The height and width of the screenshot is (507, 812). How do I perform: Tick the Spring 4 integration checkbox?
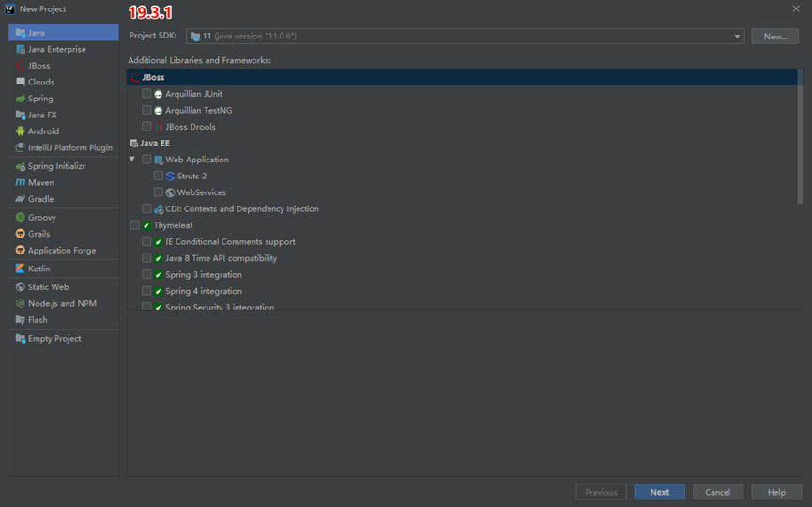click(146, 291)
